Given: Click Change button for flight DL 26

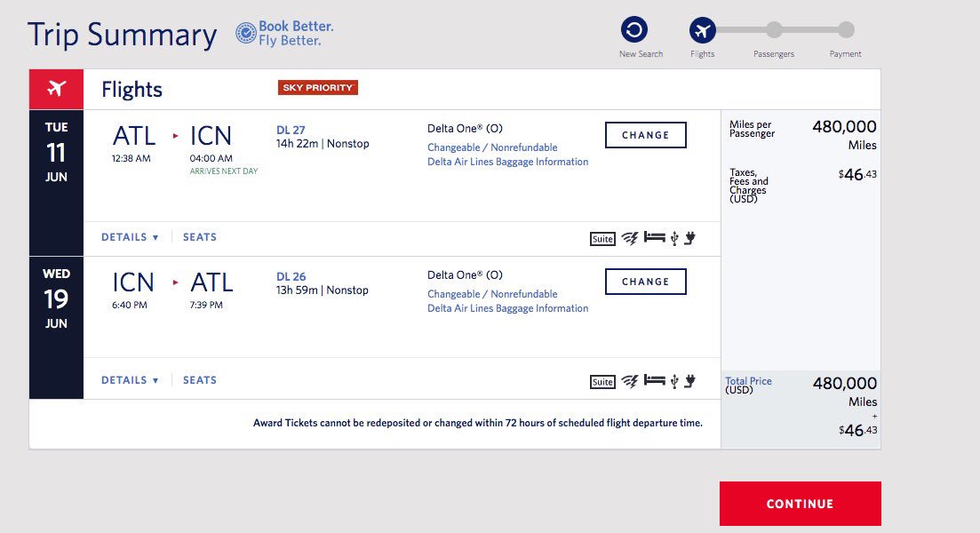Looking at the screenshot, I should point(646,282).
